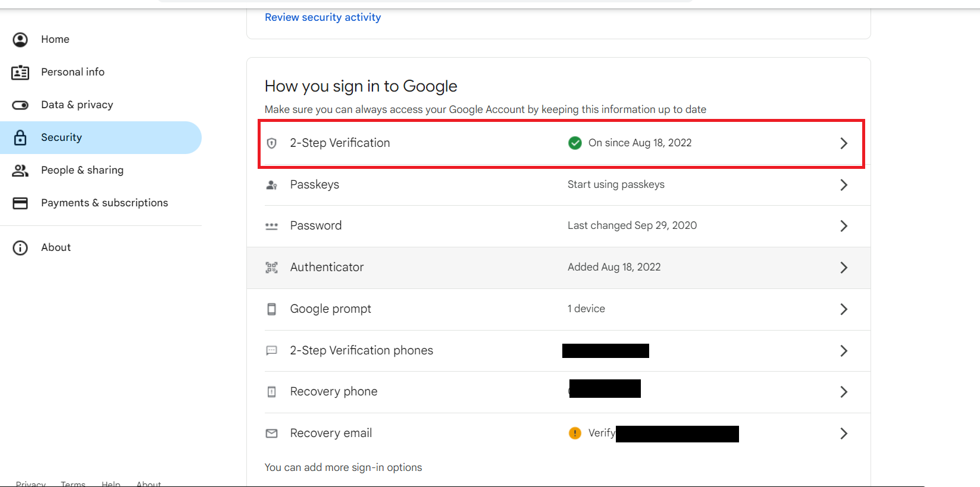Click the chevron on the Password row
The height and width of the screenshot is (487, 980).
click(x=844, y=226)
